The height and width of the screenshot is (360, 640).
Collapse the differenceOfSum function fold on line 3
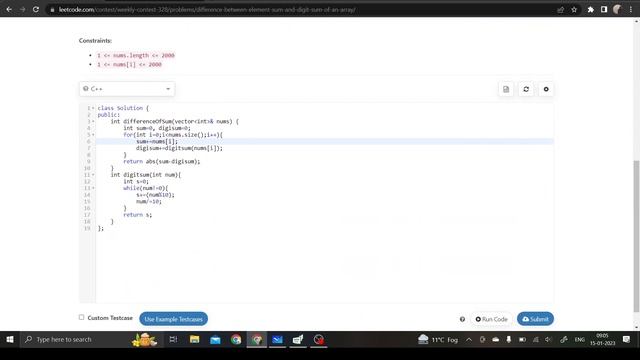(93, 122)
